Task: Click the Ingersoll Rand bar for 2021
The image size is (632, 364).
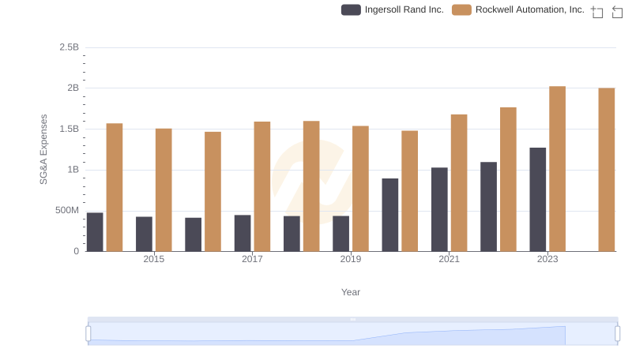Action: coord(439,209)
